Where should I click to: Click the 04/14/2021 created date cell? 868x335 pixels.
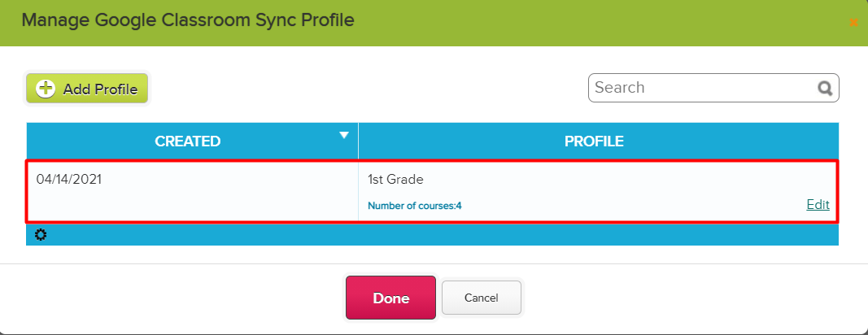coord(192,190)
